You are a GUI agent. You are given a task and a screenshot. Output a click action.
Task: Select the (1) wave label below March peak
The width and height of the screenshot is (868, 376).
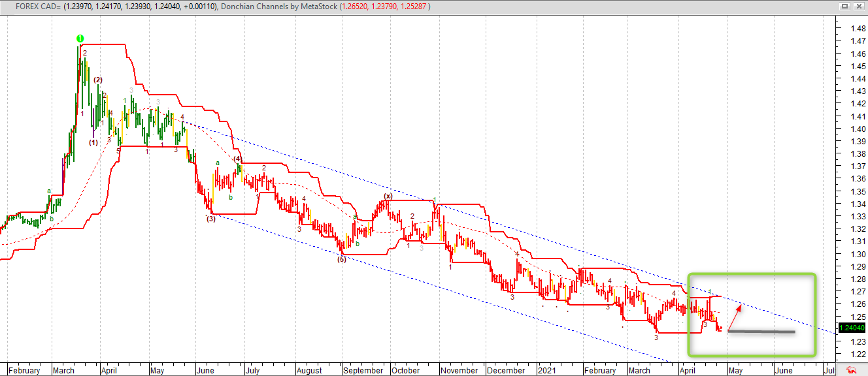tap(93, 142)
